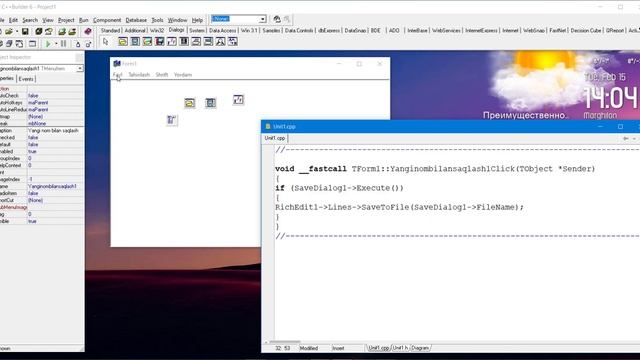Pick the ColorDialog palette component
This screenshot has width=640, height=360.
[x=184, y=42]
